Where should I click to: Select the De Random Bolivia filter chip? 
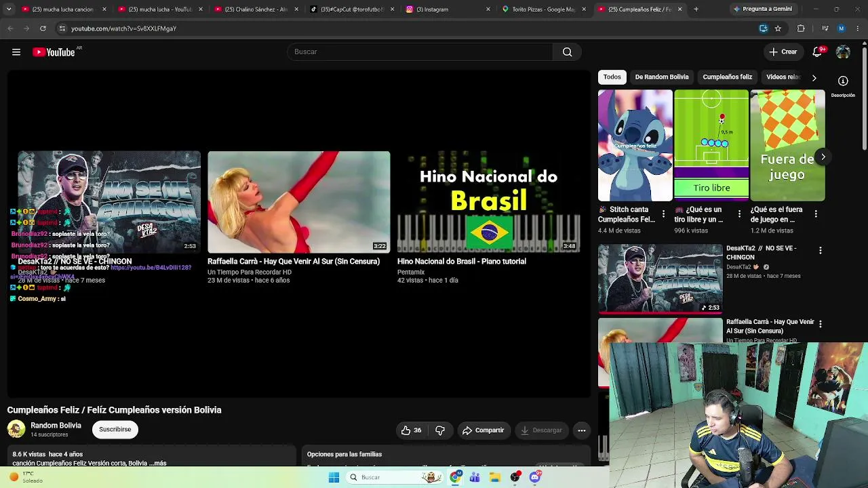pyautogui.click(x=662, y=77)
